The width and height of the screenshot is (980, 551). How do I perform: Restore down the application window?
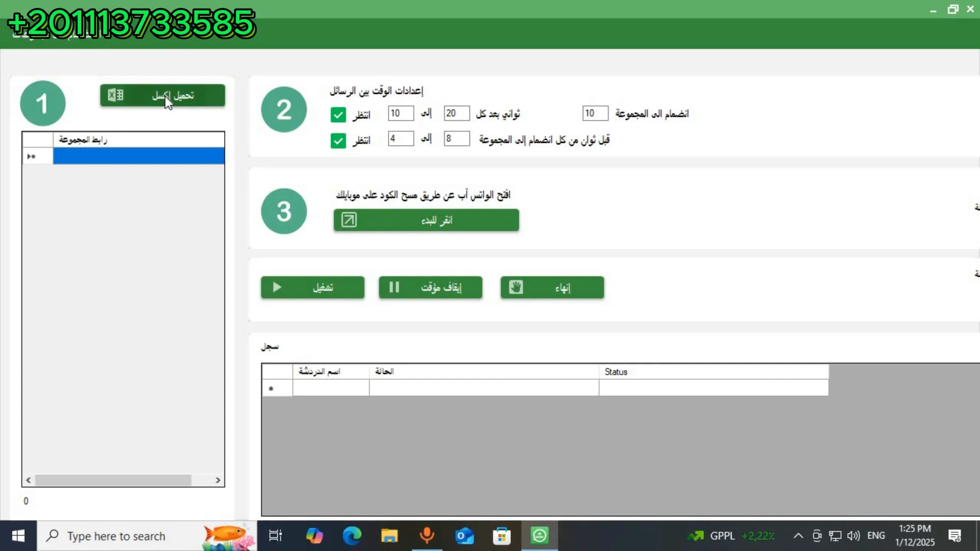pyautogui.click(x=952, y=10)
